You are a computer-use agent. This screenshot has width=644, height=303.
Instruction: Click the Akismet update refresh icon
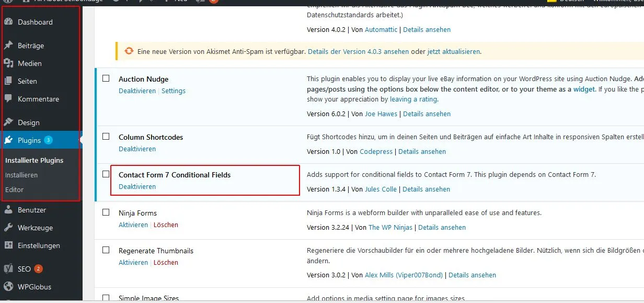tap(129, 51)
